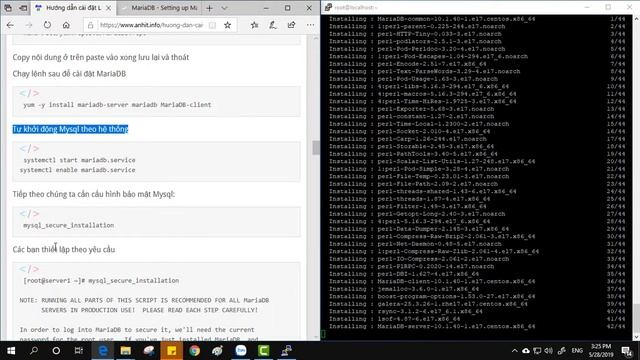Close the Hướng dẫn cài đặt tab

click(108, 8)
